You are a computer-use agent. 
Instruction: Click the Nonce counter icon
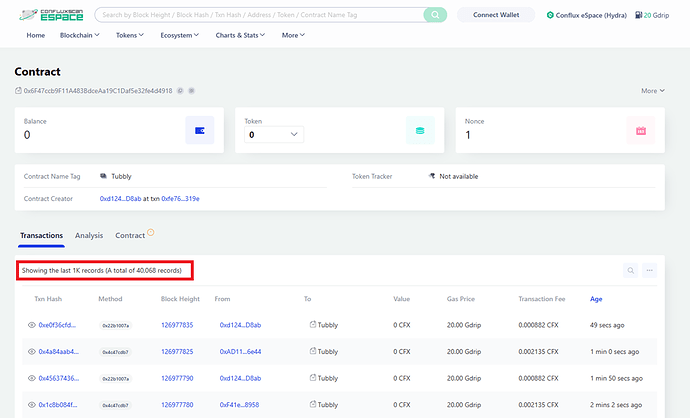(x=641, y=130)
